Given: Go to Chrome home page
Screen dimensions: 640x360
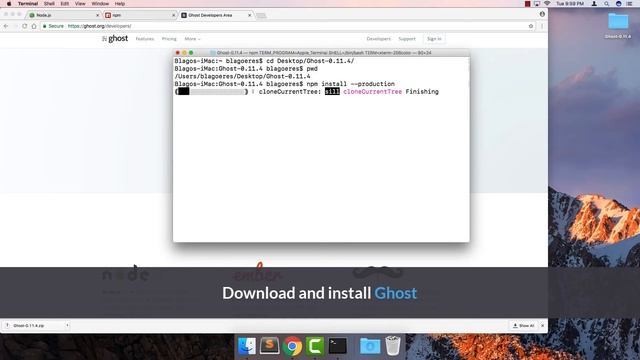Looking at the screenshot, I should point(34,26).
